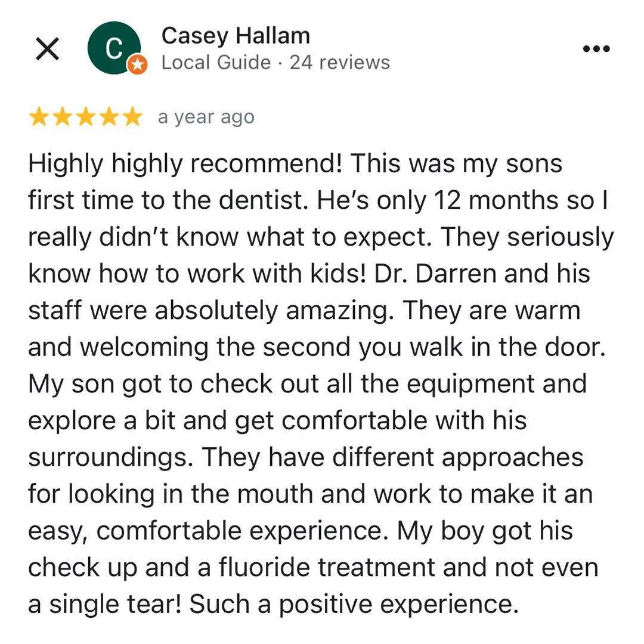644x644 pixels.
Task: Select the fourth yellow rating star
Action: (109, 117)
